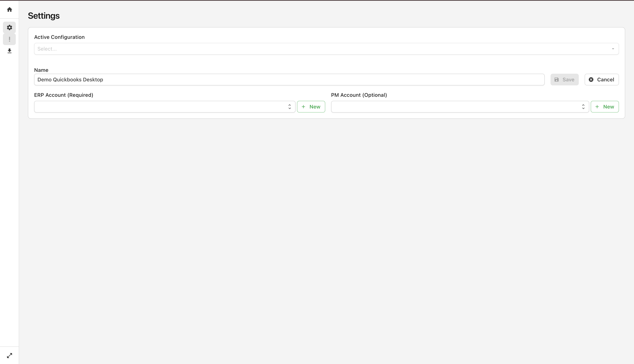Open alerts via the exclamation icon
The image size is (634, 364).
click(9, 39)
